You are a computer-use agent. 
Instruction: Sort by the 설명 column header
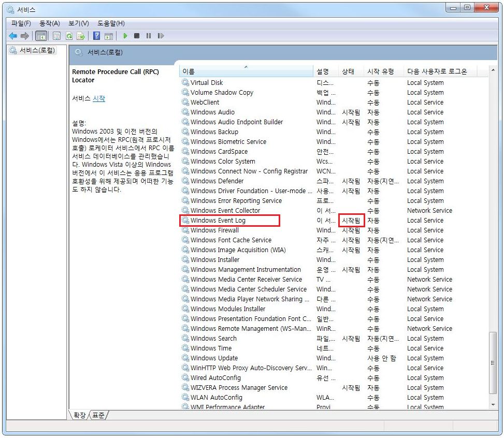point(326,71)
